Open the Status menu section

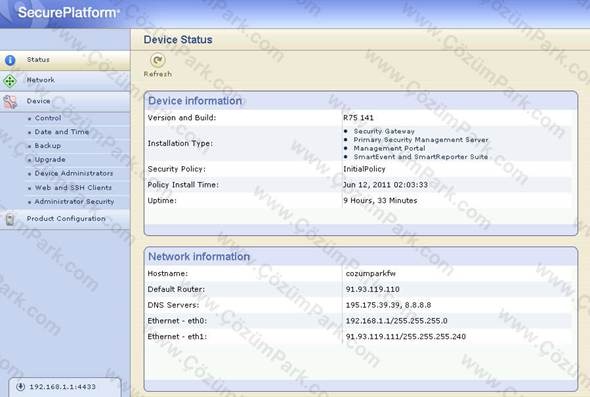tap(65, 60)
